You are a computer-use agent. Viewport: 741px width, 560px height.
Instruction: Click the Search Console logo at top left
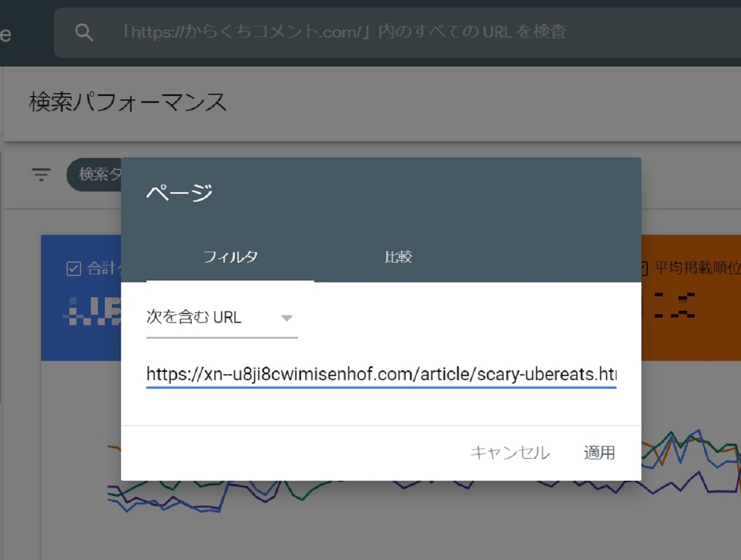click(6, 35)
